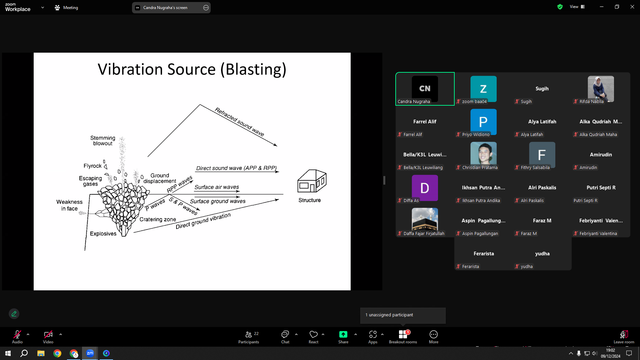Open the Apps panel
This screenshot has width=640, height=360.
click(x=373, y=337)
